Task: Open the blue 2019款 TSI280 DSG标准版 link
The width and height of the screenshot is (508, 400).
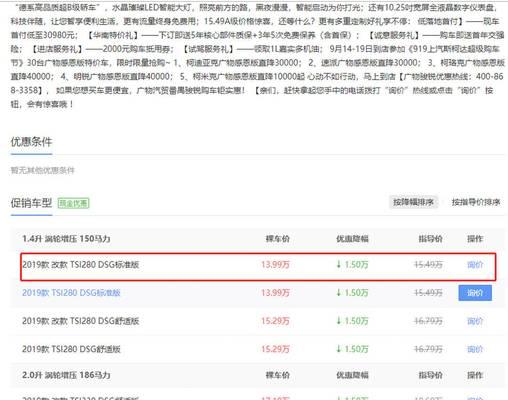Action: coord(71,293)
